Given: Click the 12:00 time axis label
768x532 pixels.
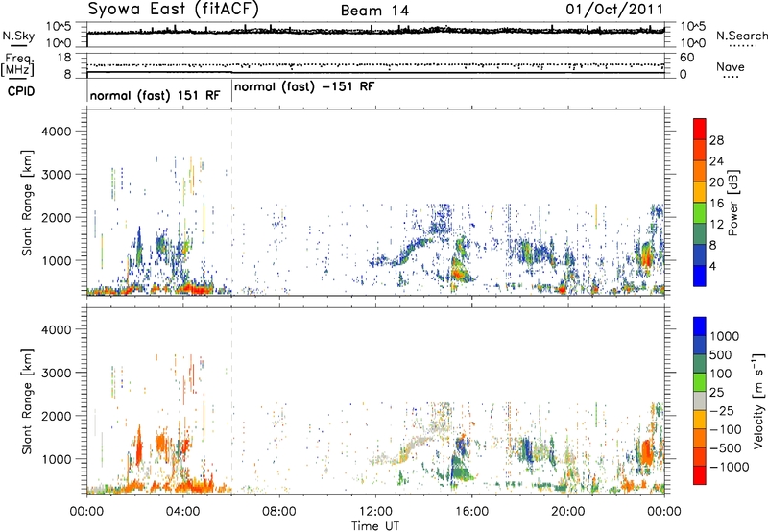Looking at the screenshot, I should coord(375,512).
